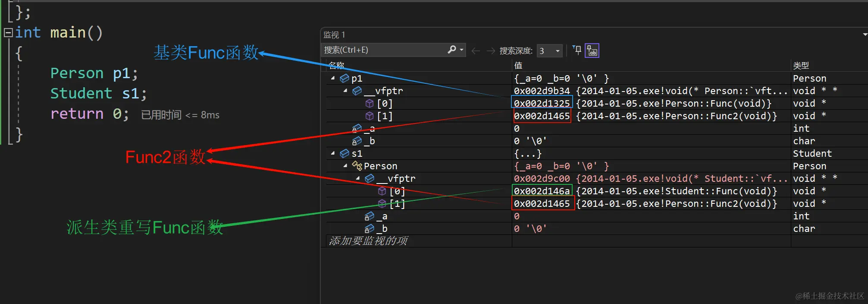The width and height of the screenshot is (868, 304).
Task: Select the s1 row name
Action: (x=357, y=153)
